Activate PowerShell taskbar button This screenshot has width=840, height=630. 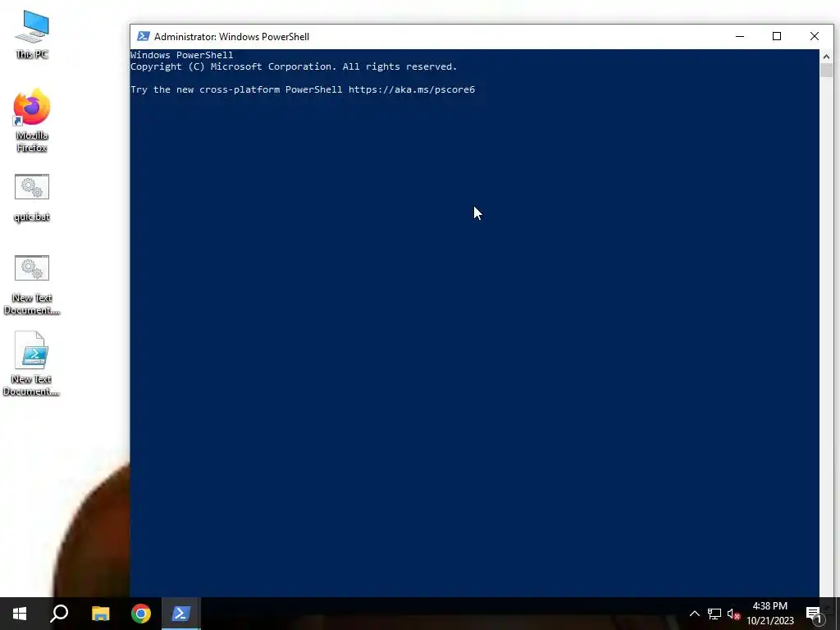pos(181,614)
